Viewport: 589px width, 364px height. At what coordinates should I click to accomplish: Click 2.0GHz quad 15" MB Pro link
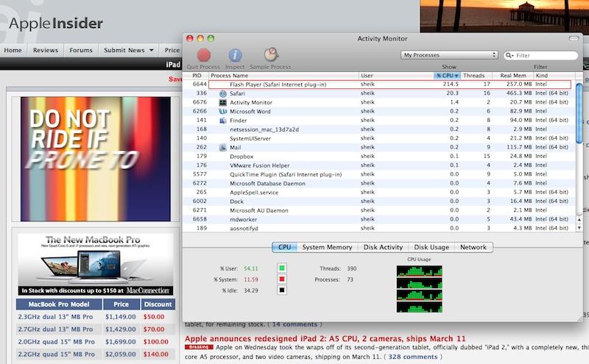click(x=57, y=342)
